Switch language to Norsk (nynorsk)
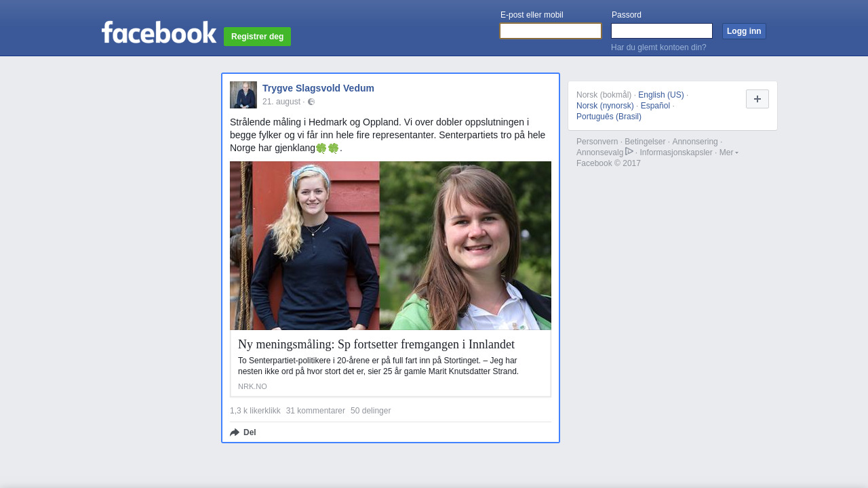Image resolution: width=868 pixels, height=488 pixels. click(x=605, y=106)
